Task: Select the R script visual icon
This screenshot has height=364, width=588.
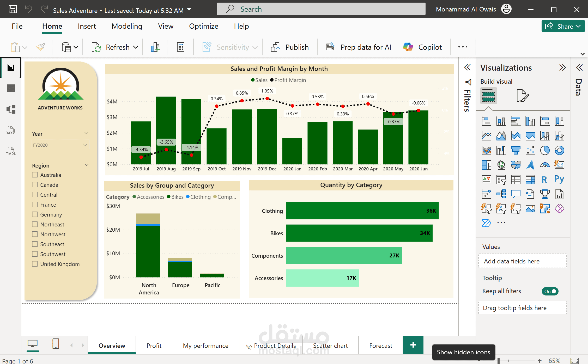Action: click(x=544, y=180)
